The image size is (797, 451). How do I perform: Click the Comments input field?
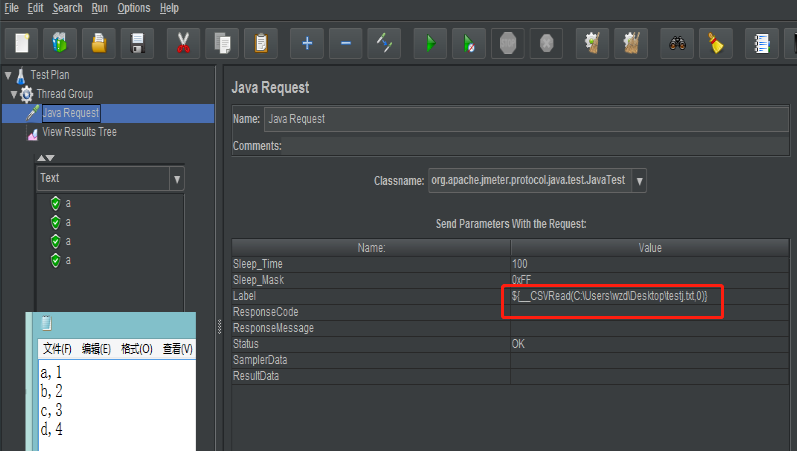[x=535, y=146]
